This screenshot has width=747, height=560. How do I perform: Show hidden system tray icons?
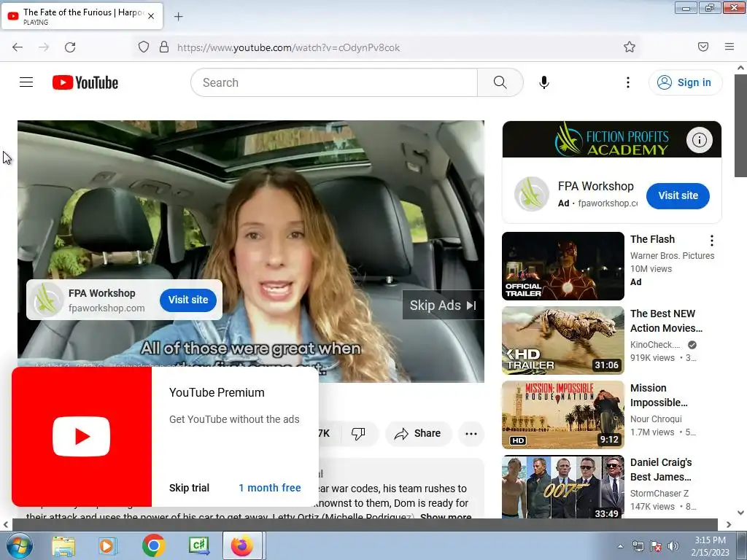620,546
